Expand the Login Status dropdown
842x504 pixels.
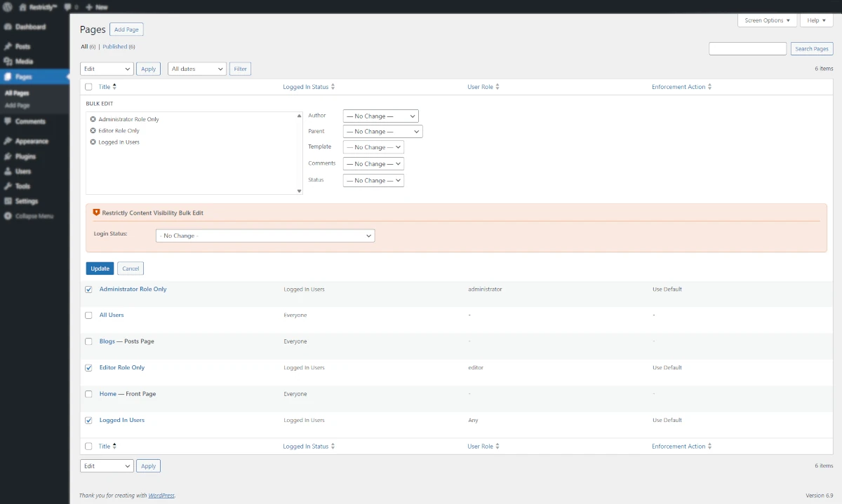[265, 236]
